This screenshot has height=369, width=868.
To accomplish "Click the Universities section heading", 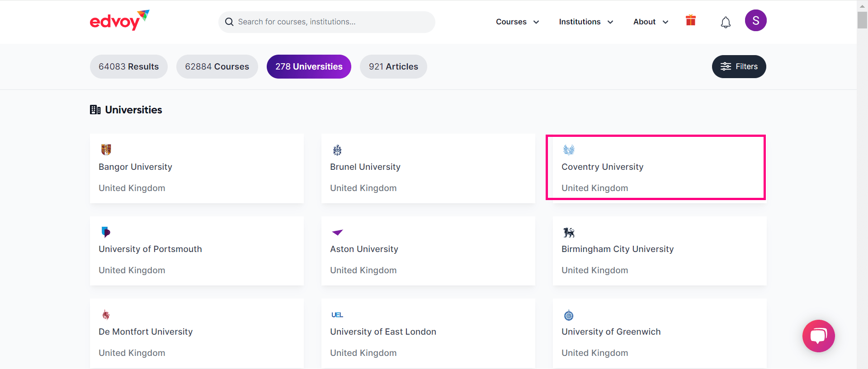I will click(x=133, y=110).
